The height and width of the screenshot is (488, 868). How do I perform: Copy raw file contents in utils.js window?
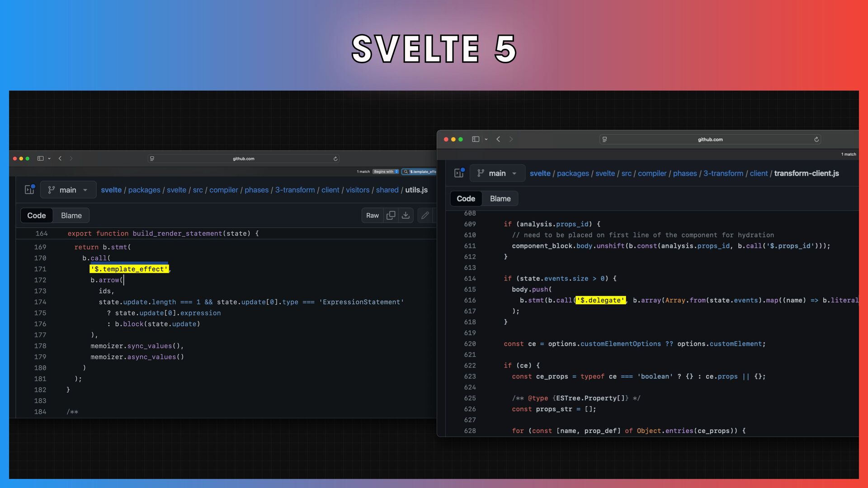coord(391,216)
